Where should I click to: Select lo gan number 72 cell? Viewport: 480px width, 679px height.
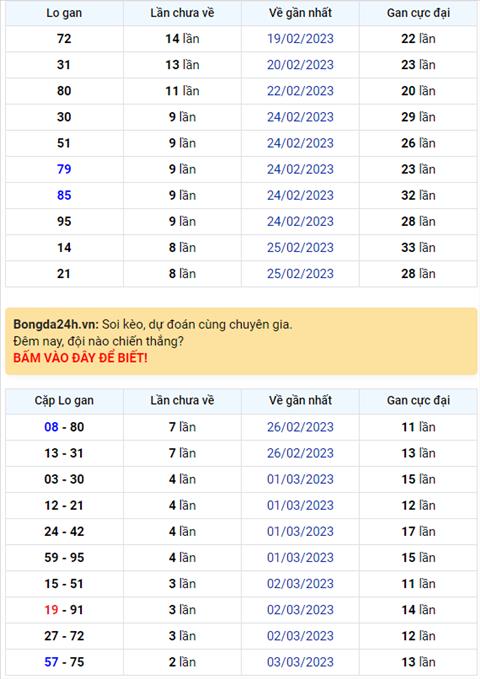pyautogui.click(x=64, y=39)
